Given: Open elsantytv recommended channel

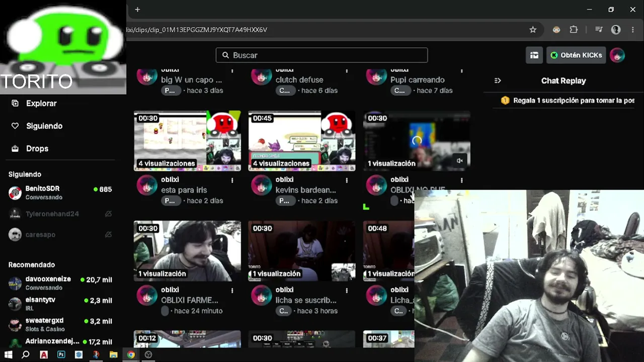Looking at the screenshot, I should tap(60, 304).
